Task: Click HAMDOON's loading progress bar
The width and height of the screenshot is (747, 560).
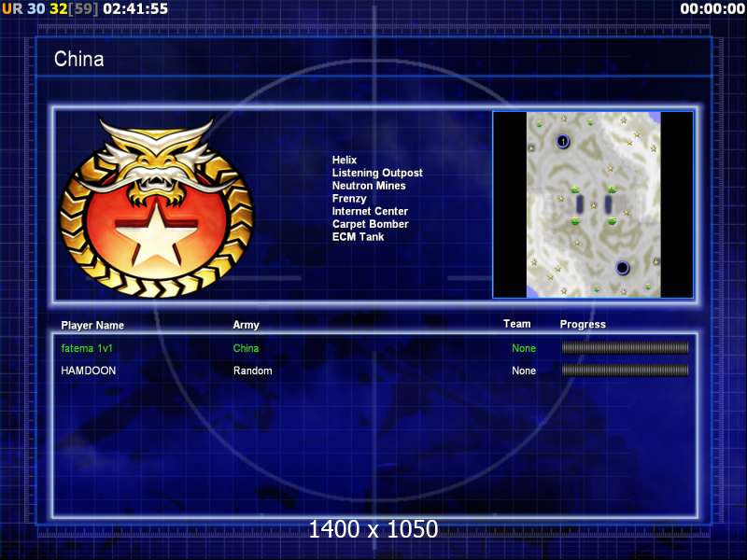Action: click(x=625, y=371)
